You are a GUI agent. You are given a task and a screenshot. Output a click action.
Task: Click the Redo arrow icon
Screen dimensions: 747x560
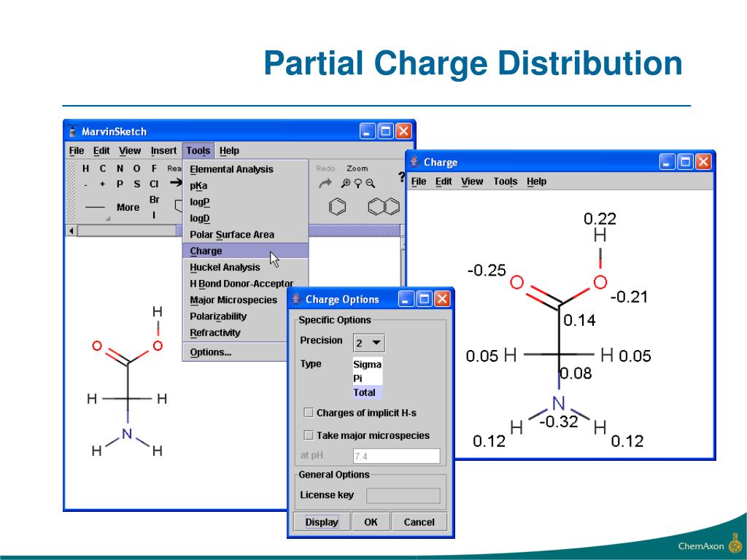point(325,183)
